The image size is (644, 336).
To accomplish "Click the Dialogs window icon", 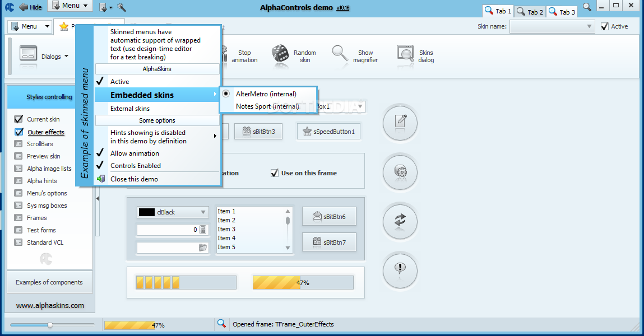I will [29, 54].
